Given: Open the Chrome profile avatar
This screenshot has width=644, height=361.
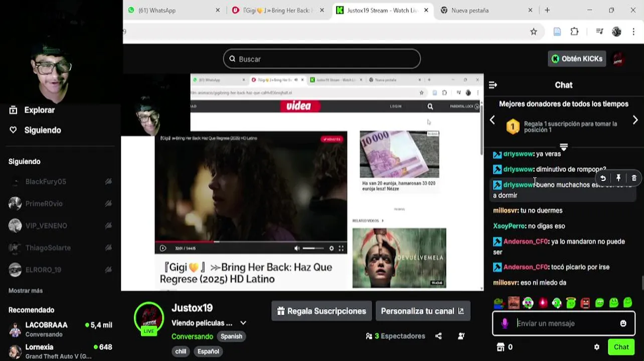Looking at the screenshot, I should [616, 32].
